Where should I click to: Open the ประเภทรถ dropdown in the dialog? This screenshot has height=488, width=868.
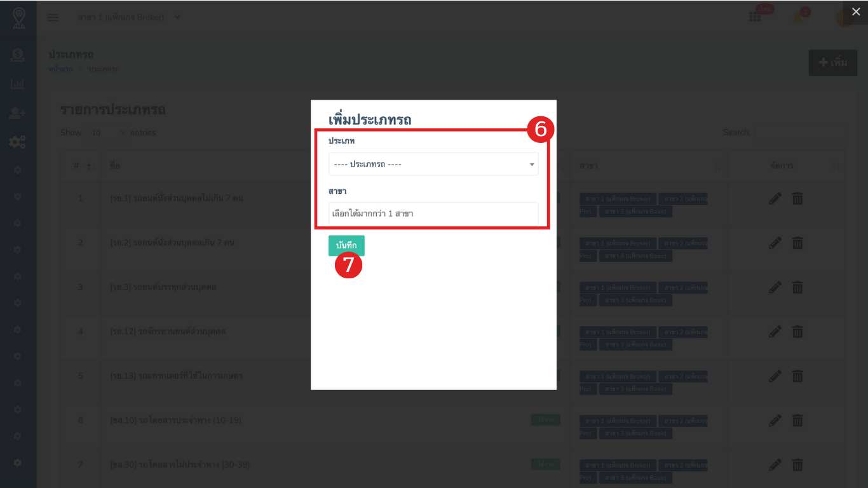click(433, 164)
